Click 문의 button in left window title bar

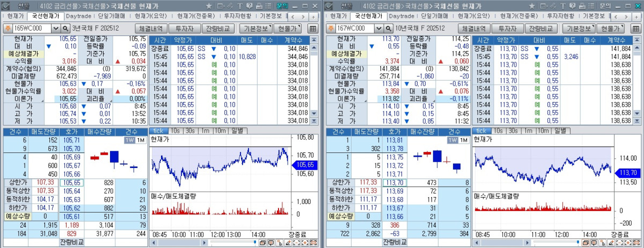coord(282,6)
